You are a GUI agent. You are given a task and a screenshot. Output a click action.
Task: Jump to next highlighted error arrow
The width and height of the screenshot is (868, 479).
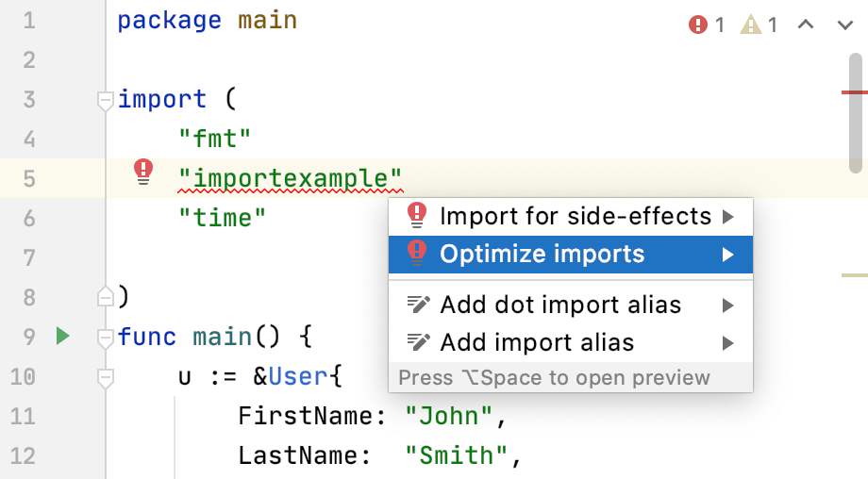(x=845, y=25)
